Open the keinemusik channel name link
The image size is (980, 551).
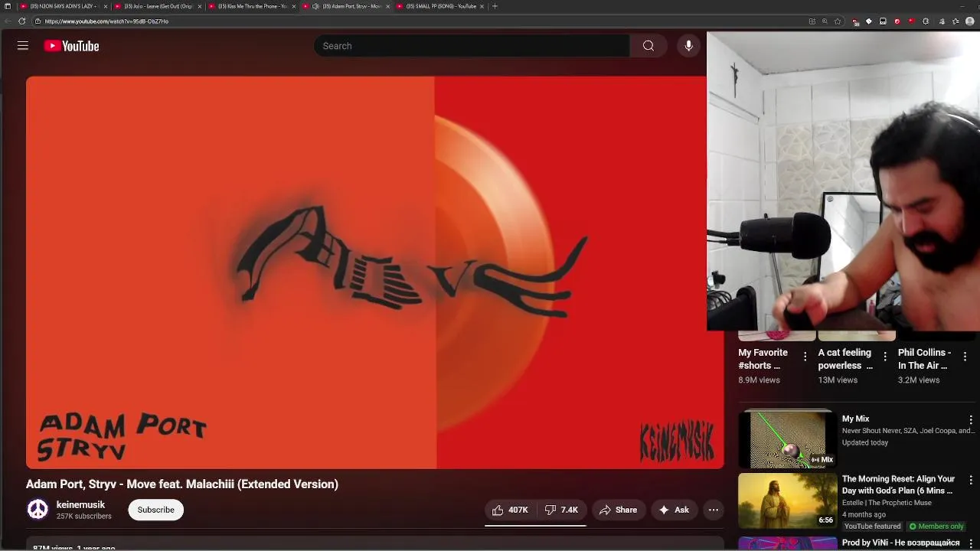click(80, 505)
